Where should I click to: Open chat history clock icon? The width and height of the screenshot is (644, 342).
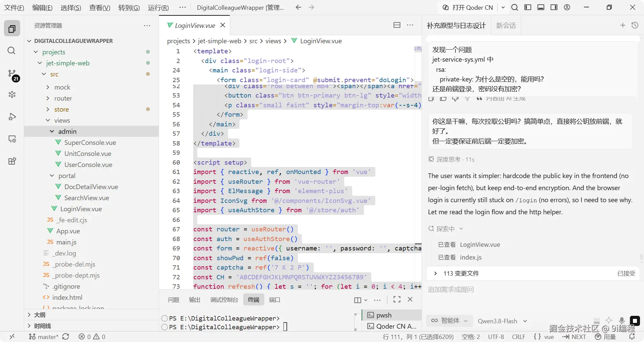click(635, 25)
